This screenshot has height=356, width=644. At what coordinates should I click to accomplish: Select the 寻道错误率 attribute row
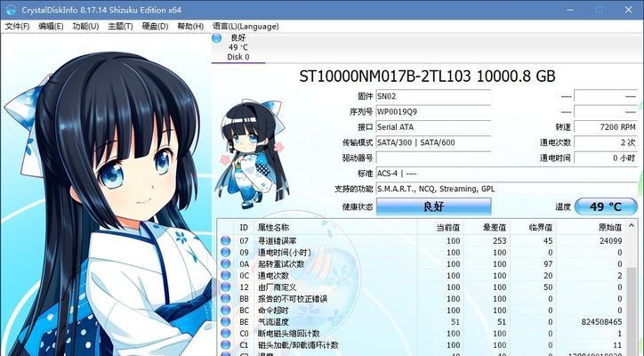(x=422, y=241)
